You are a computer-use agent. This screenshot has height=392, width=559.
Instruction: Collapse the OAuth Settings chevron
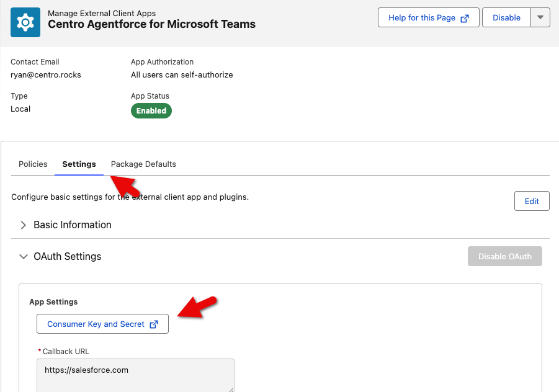pyautogui.click(x=24, y=256)
